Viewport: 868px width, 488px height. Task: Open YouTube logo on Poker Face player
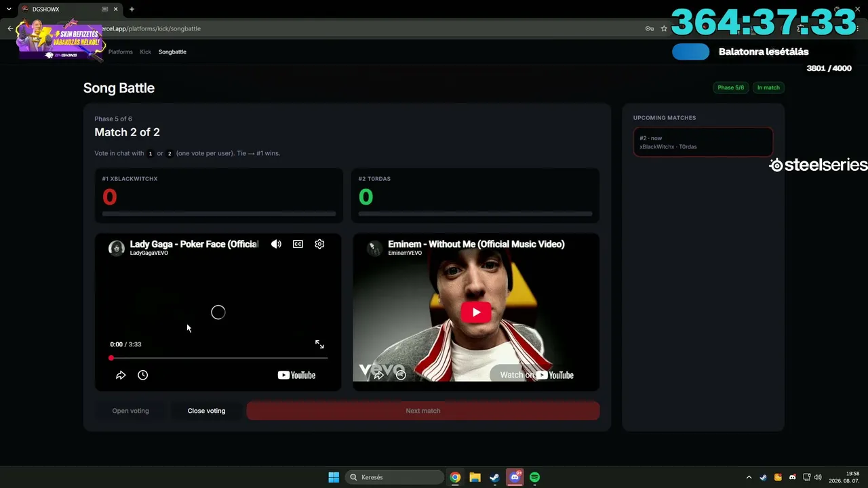coord(296,375)
